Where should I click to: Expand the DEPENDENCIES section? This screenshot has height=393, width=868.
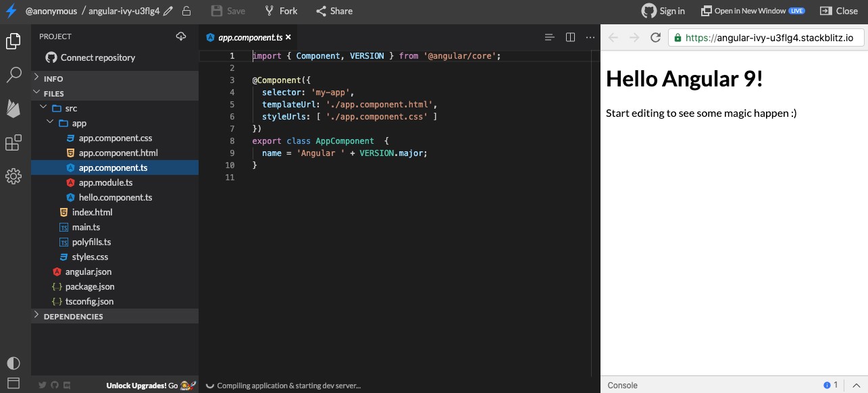[x=115, y=316]
